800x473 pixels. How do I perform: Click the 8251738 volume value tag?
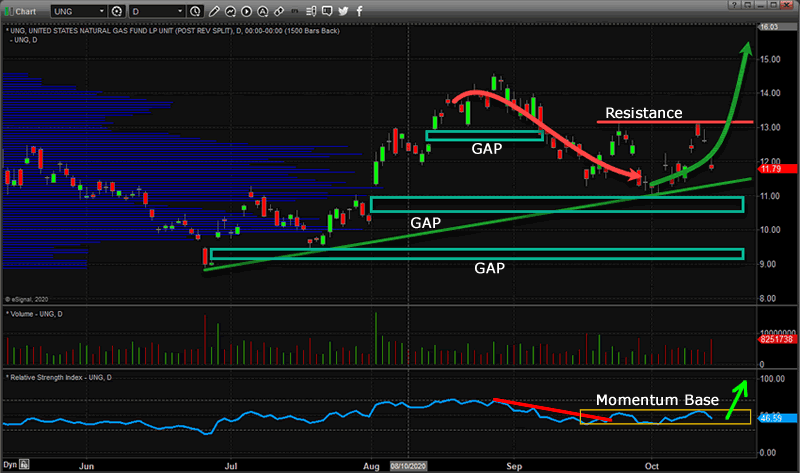(x=779, y=339)
